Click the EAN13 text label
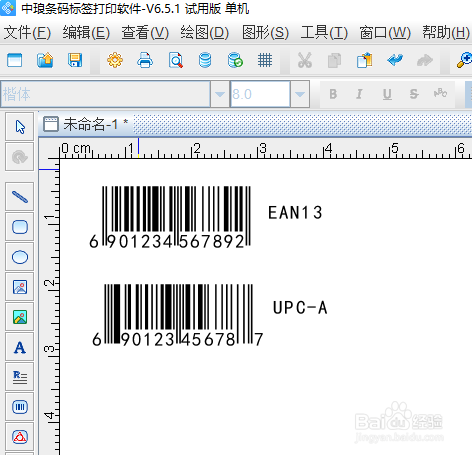Screen dimensions: 472x455 coord(295,213)
